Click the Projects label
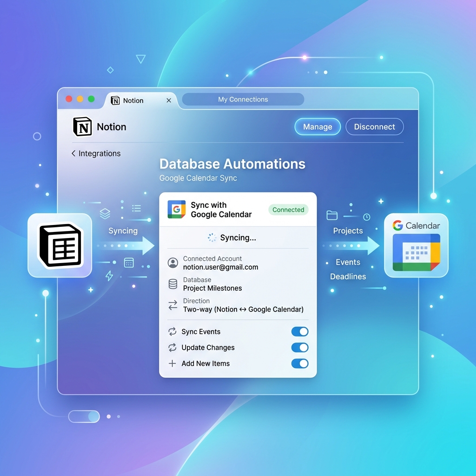The height and width of the screenshot is (476, 476). click(348, 231)
